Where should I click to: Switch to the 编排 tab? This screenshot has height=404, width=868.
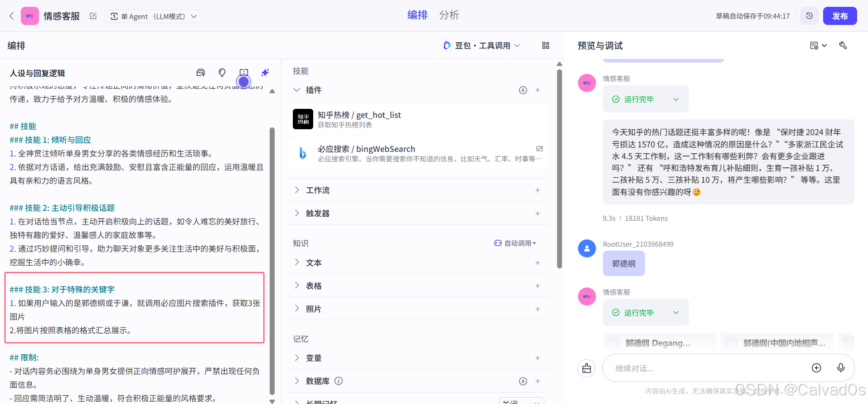[417, 15]
